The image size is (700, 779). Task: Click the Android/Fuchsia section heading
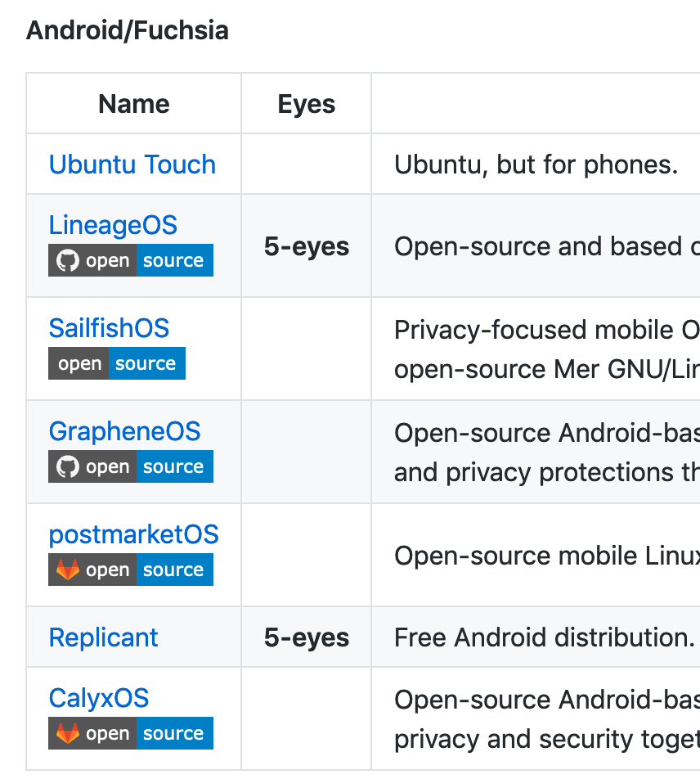click(128, 30)
